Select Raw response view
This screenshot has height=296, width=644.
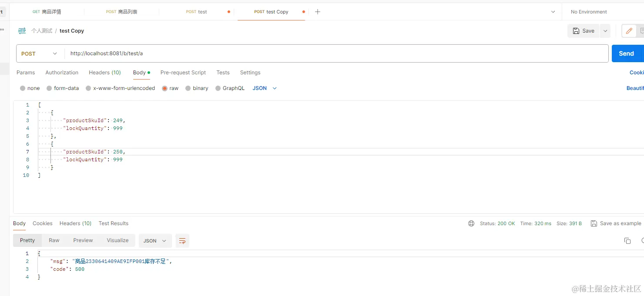click(x=54, y=240)
